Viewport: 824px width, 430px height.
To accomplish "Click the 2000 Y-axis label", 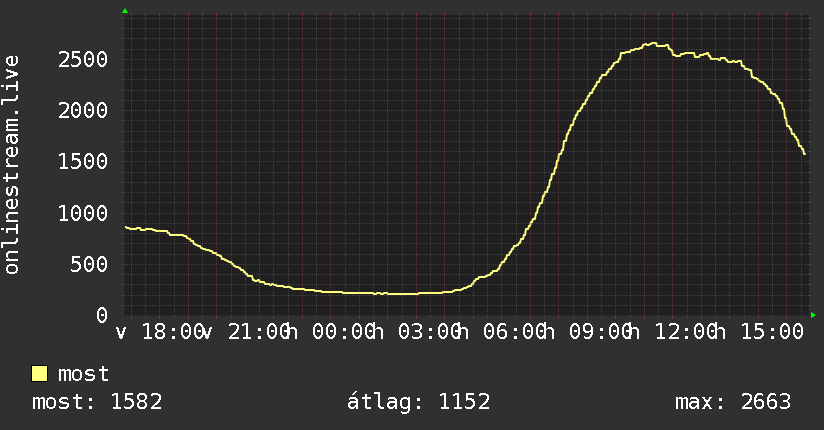I will point(83,110).
